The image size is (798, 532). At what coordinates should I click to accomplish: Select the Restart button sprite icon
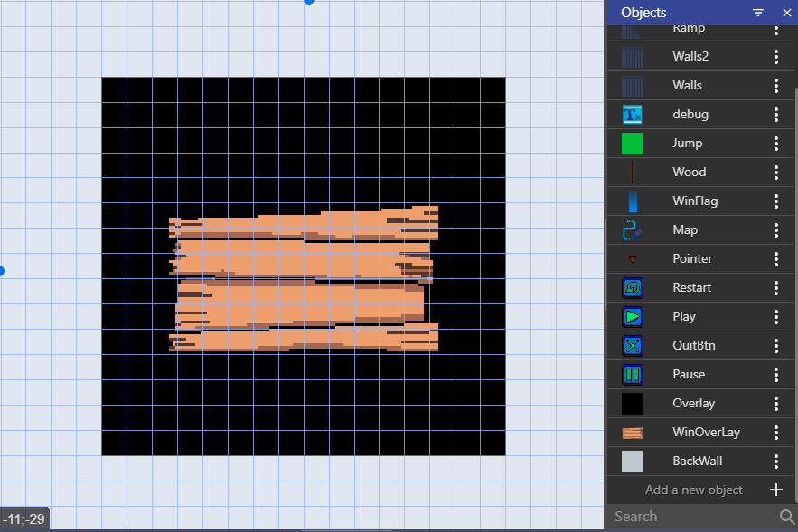pyautogui.click(x=633, y=288)
